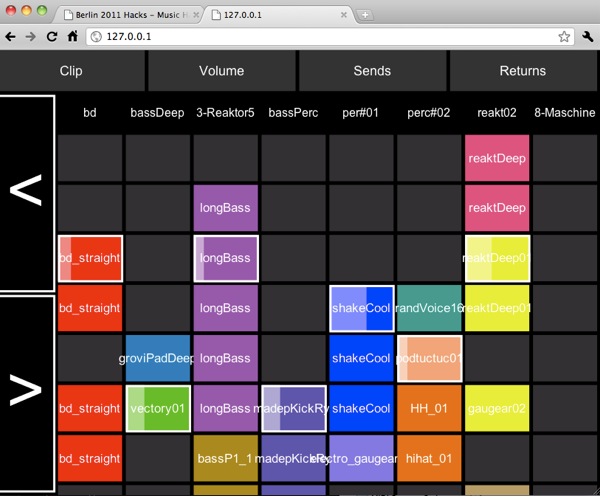
Task: Launch longBass clip in the groviPadDeep row
Action: tap(226, 358)
